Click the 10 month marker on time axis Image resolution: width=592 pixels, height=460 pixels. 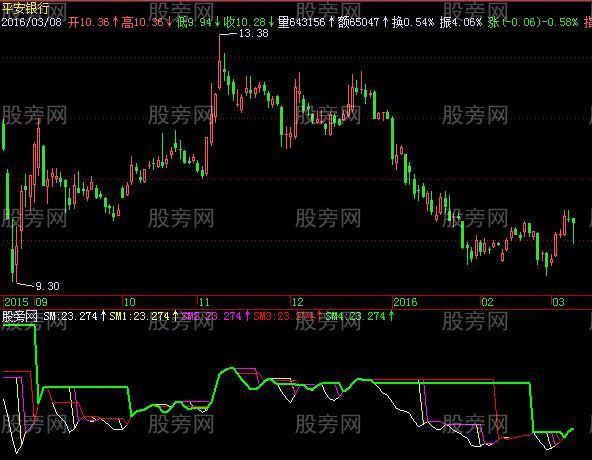coord(130,302)
